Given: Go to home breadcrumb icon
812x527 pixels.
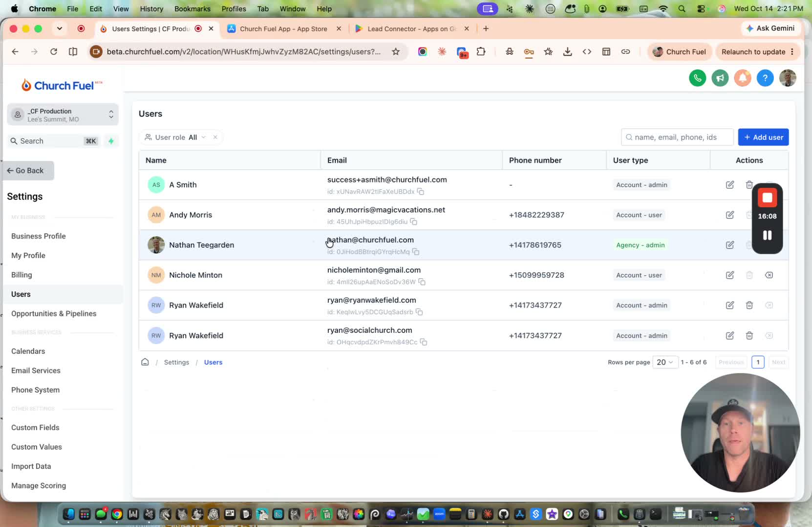Looking at the screenshot, I should (x=145, y=362).
